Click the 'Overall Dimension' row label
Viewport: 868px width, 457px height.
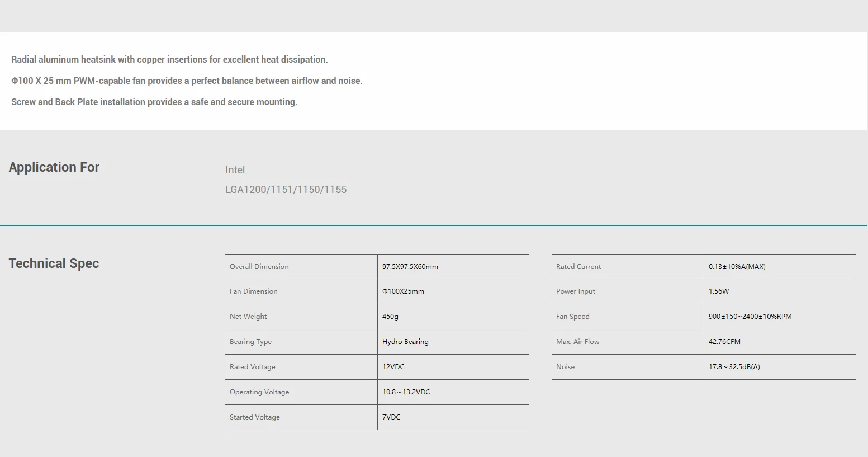[x=259, y=267]
